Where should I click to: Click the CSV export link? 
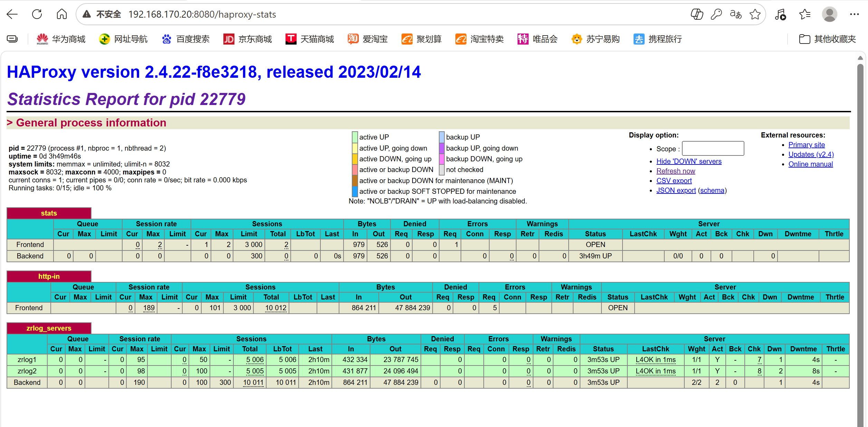[x=674, y=181]
